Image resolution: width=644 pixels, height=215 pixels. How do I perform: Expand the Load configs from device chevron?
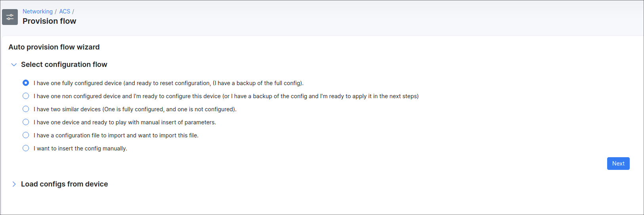click(14, 184)
